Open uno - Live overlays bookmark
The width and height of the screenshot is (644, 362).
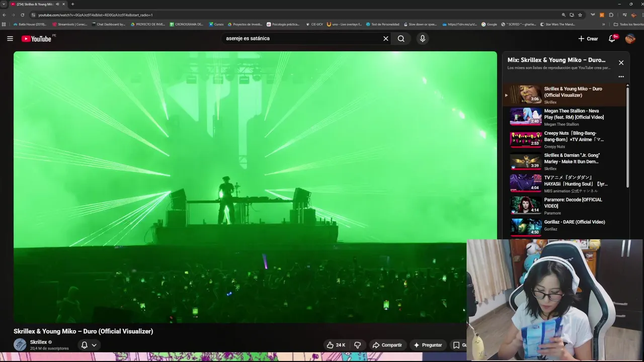(x=345, y=24)
